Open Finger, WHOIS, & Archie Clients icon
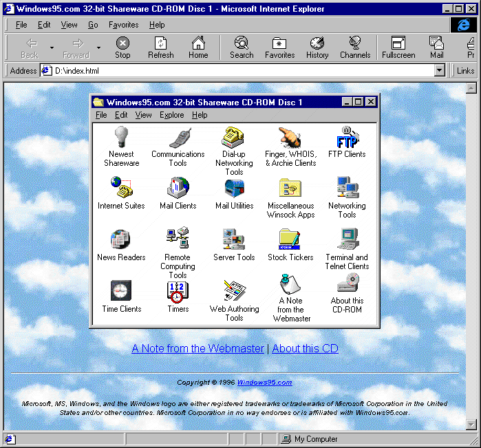Image resolution: width=481 pixels, height=448 pixels. click(290, 138)
